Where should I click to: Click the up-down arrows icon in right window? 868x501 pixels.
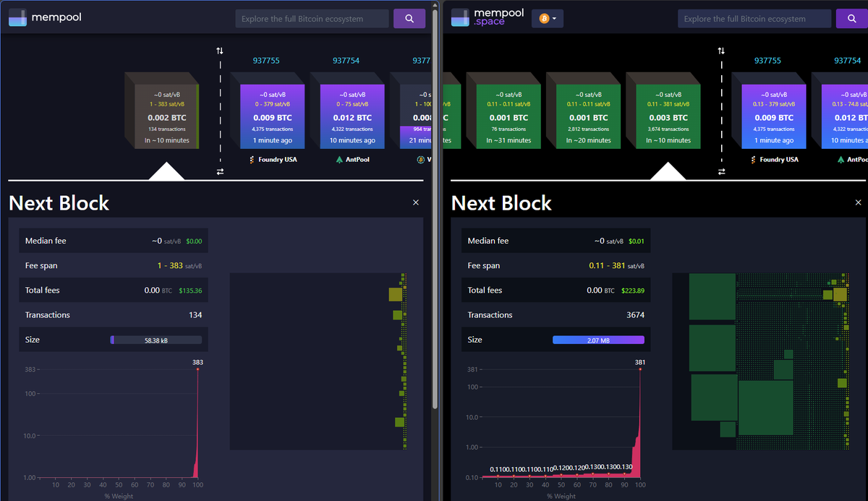[x=721, y=51]
